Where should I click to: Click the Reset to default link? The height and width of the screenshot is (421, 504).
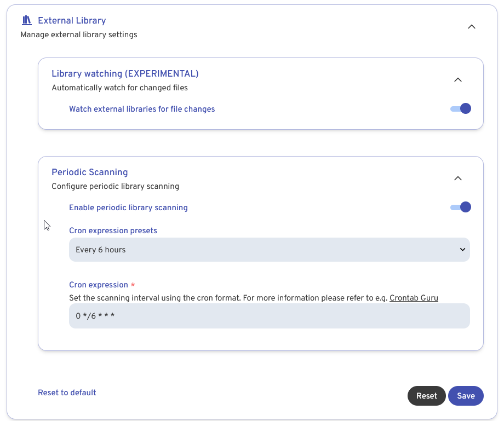tap(67, 393)
